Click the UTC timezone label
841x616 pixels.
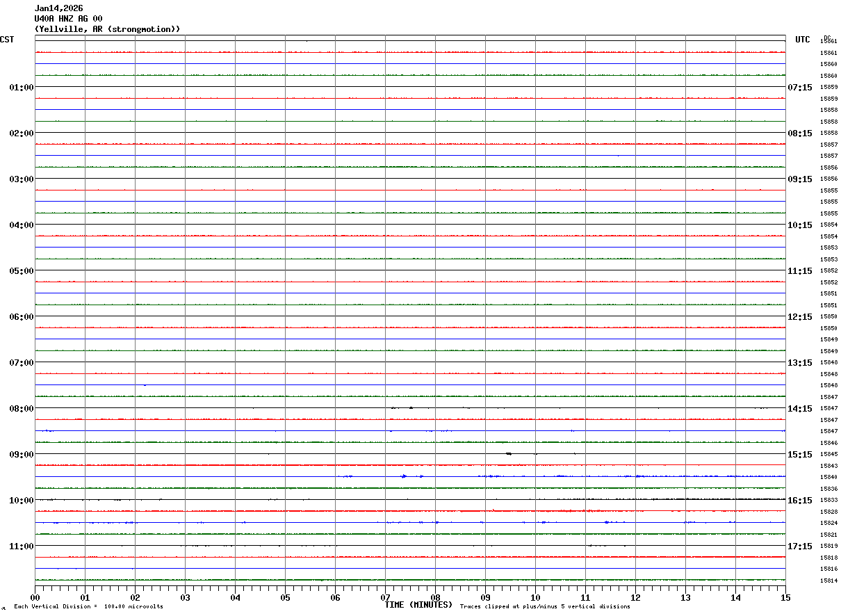(803, 40)
